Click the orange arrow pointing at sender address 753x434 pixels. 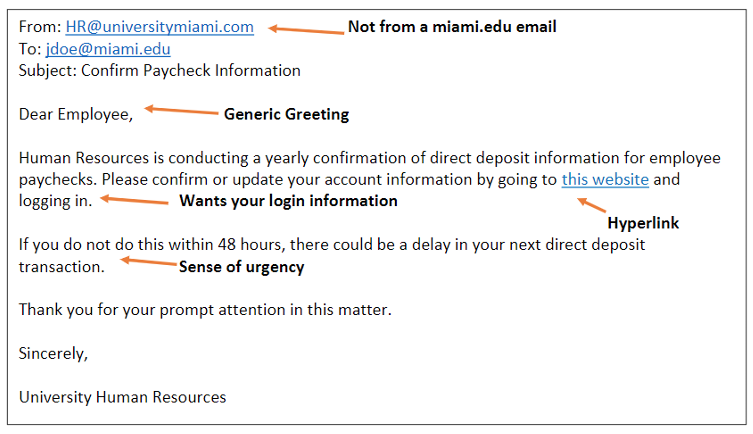point(304,29)
